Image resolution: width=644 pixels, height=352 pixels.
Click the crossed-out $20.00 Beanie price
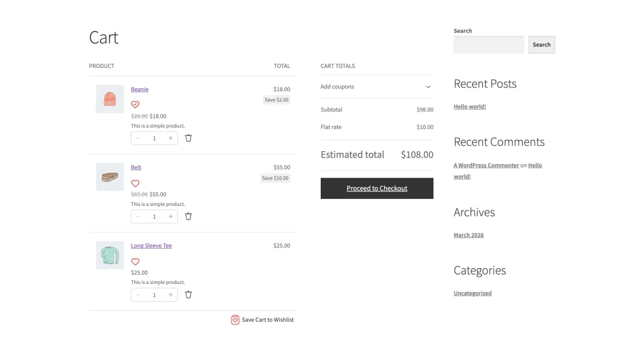click(139, 116)
